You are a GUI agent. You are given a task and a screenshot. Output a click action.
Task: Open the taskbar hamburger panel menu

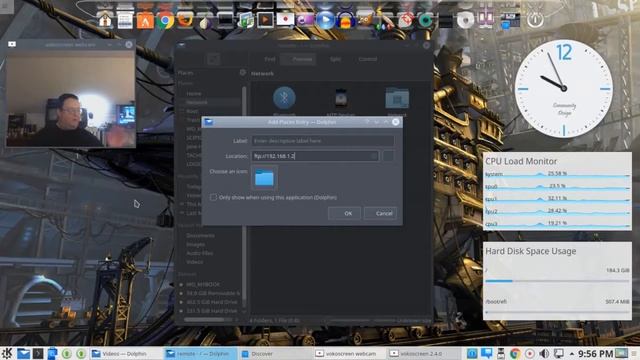tap(634, 353)
